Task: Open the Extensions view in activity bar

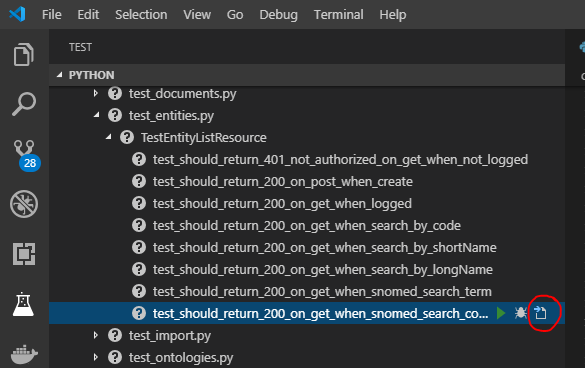Action: (x=24, y=254)
